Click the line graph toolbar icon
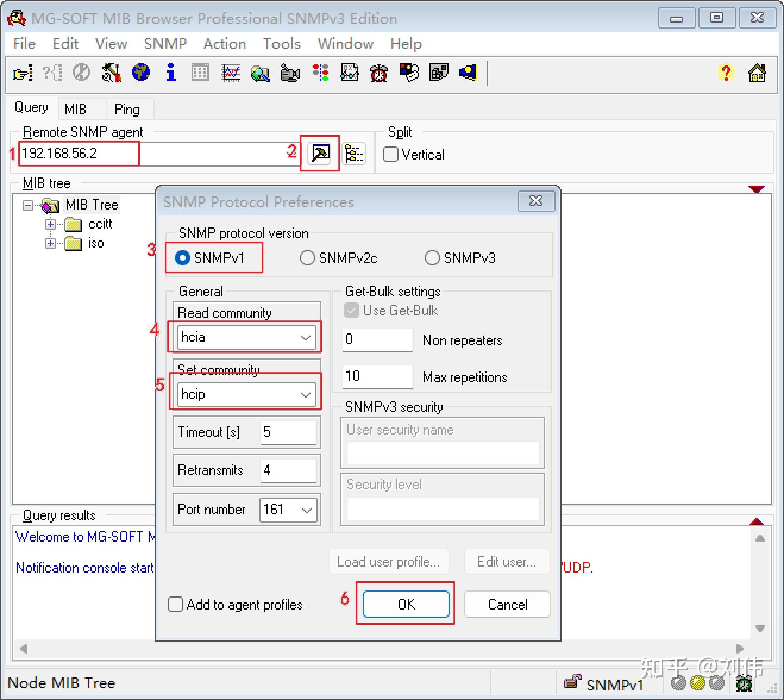 click(231, 73)
